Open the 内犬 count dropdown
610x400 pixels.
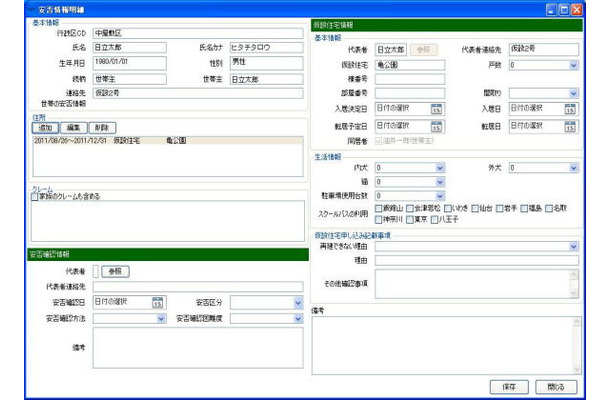(x=438, y=168)
